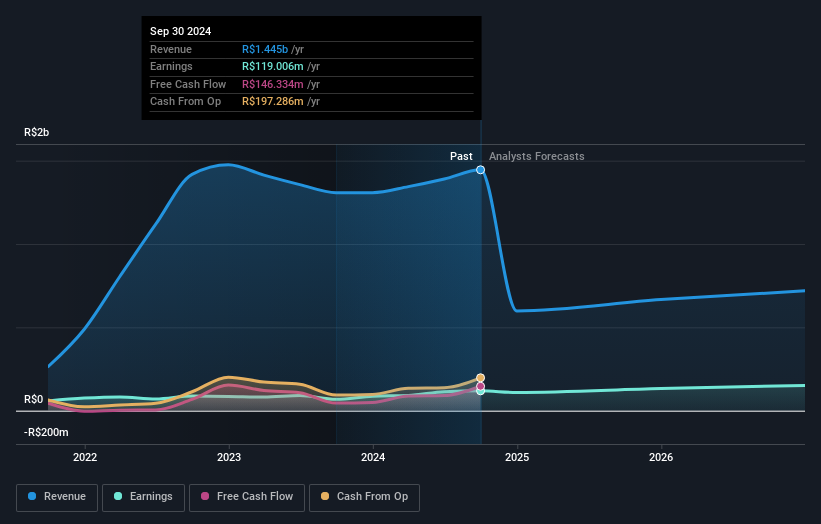Click the Free Cash Flow label in tooltip

point(188,84)
